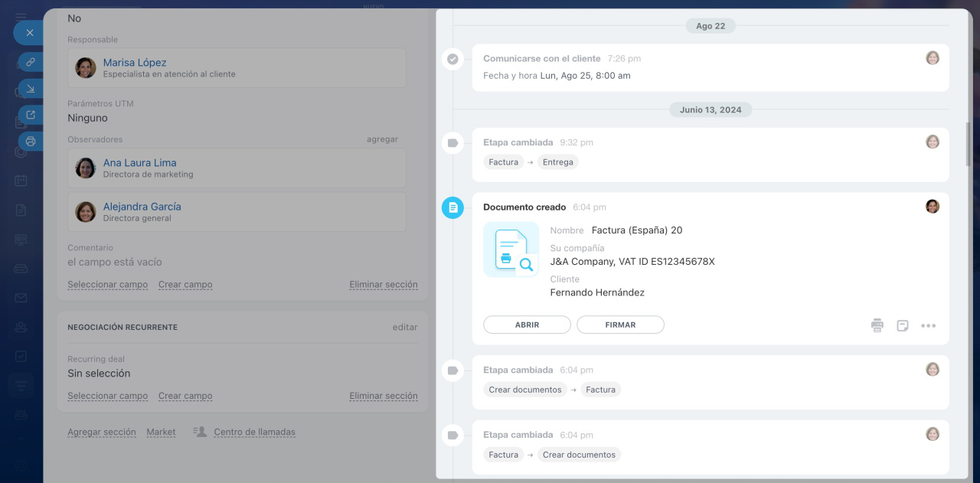
Task: Click 'agregar' next to Observadores
Action: coord(382,139)
